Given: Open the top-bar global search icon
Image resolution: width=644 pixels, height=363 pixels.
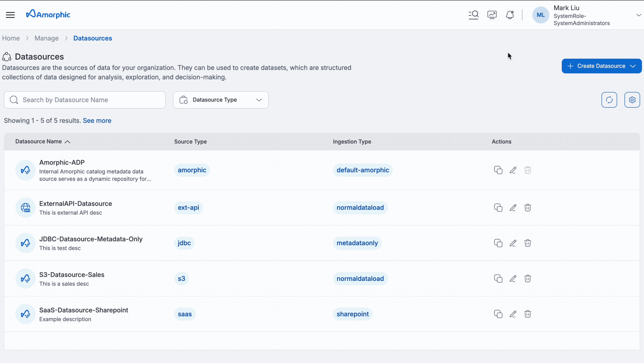Looking at the screenshot, I should click(x=474, y=15).
